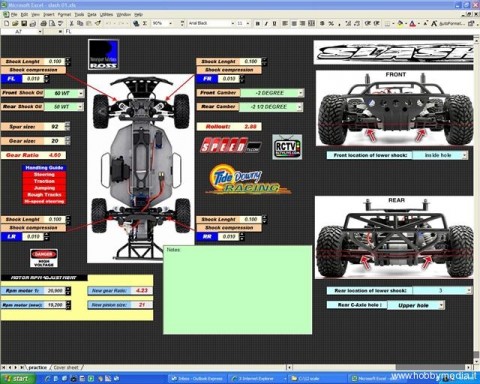Click the Percent style icon
Viewport: 480px width, 384px height.
[x=331, y=23]
